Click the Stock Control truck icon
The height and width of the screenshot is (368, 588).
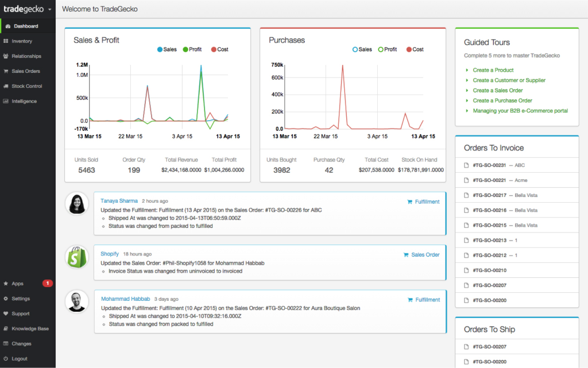pos(6,86)
